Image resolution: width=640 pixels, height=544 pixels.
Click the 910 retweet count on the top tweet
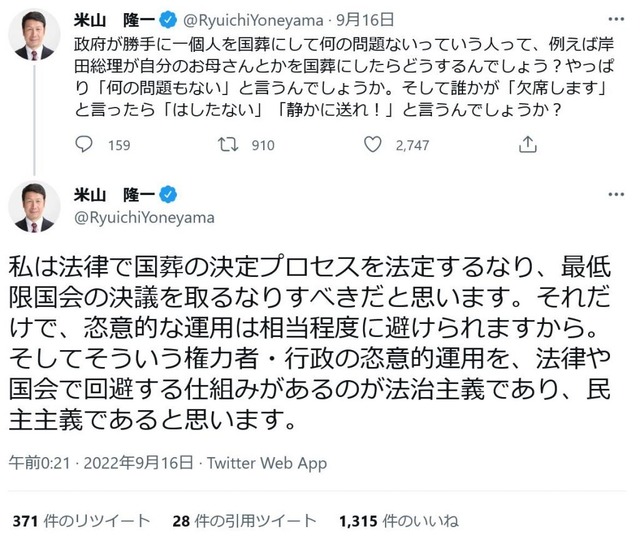(x=262, y=145)
